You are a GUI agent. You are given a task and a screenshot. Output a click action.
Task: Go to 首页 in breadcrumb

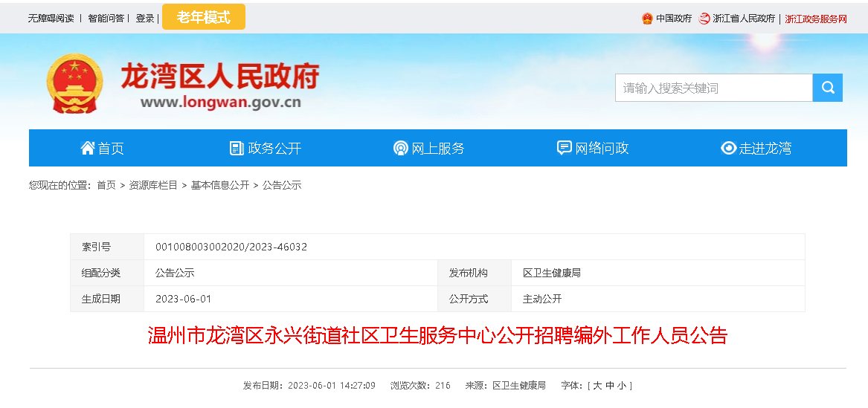point(106,185)
